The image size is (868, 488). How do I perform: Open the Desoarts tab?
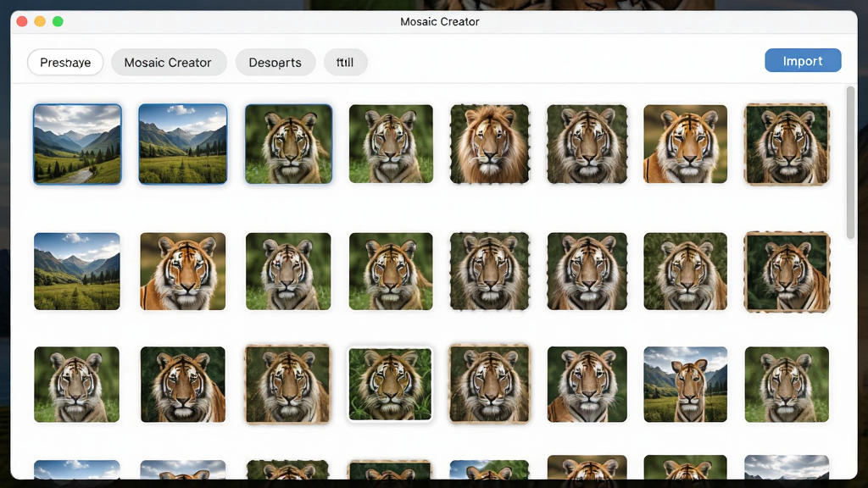(x=275, y=62)
